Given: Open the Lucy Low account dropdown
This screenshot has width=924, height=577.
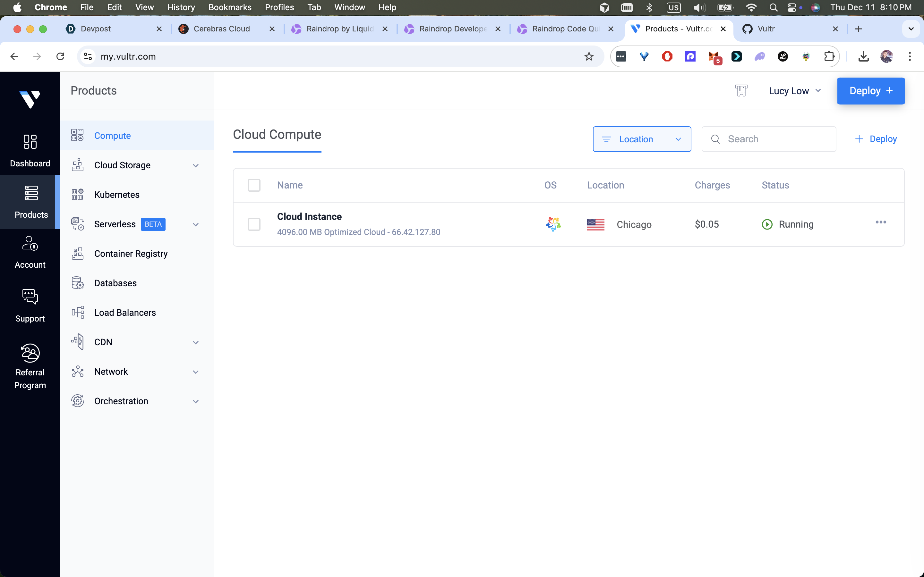Looking at the screenshot, I should coord(794,91).
